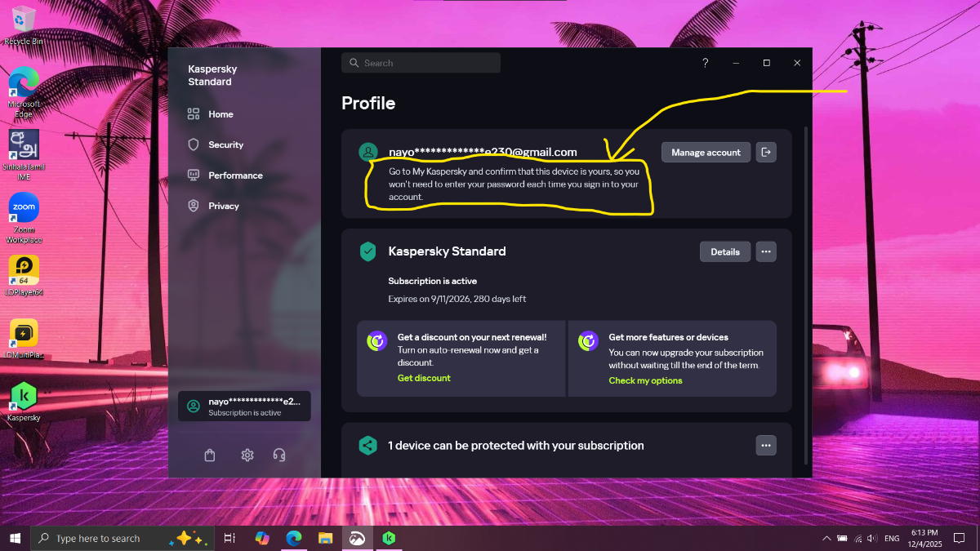The width and height of the screenshot is (980, 551).
Task: Open the three-dot menu for device protection
Action: [x=766, y=445]
